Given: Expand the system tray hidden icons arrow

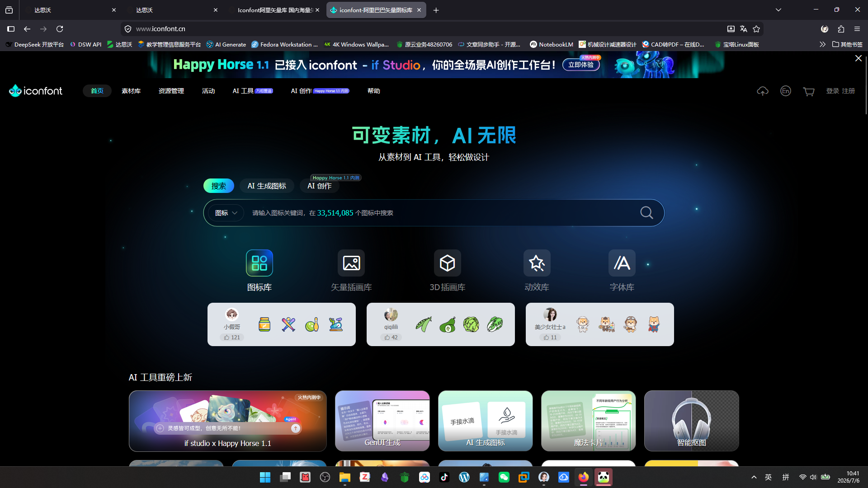Looking at the screenshot, I should tap(754, 477).
